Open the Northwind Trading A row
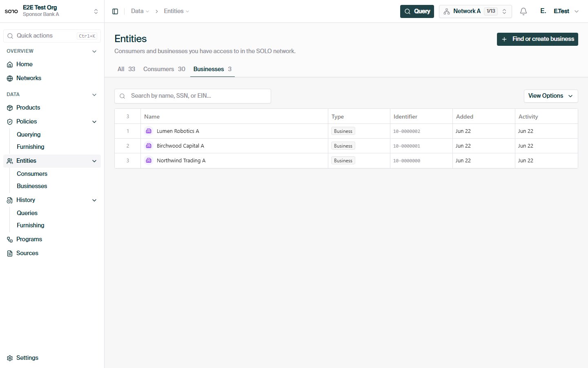Image resolution: width=588 pixels, height=368 pixels. (x=346, y=161)
